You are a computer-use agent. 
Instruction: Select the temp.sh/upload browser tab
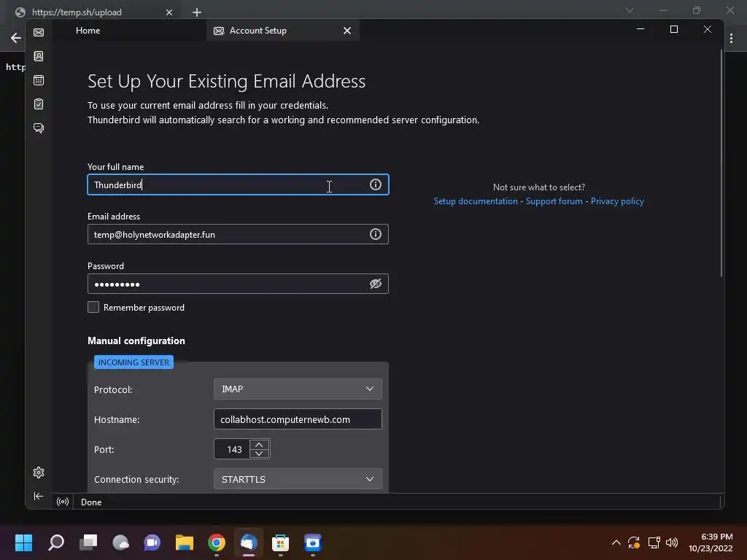click(92, 12)
